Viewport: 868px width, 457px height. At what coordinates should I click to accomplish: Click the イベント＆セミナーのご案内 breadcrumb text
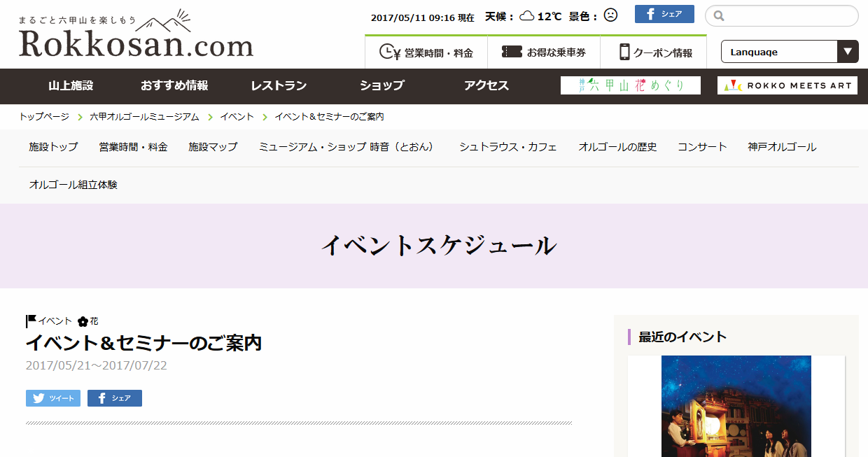click(x=330, y=117)
